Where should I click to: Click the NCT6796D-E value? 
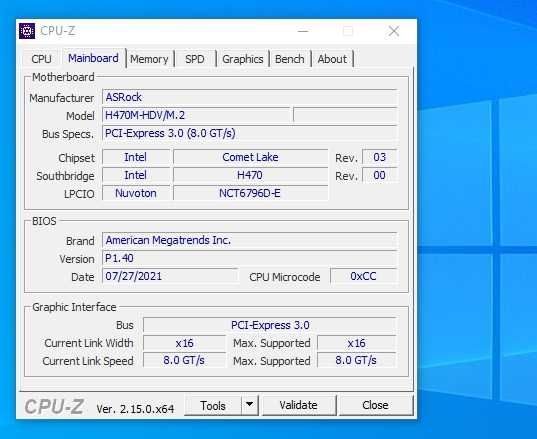(250, 193)
